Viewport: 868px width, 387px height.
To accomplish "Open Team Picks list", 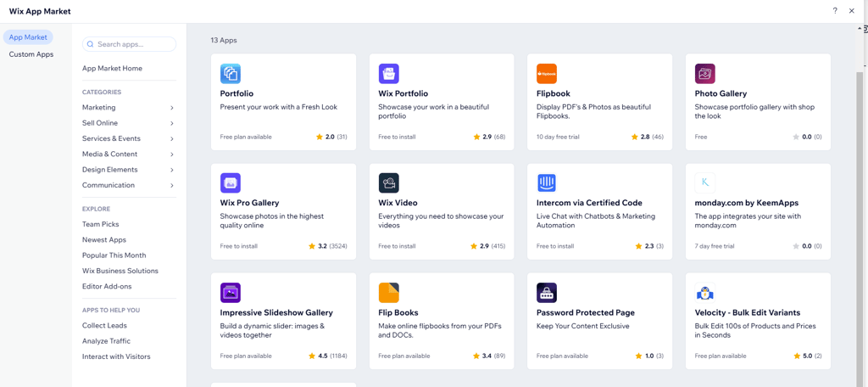I will point(101,224).
